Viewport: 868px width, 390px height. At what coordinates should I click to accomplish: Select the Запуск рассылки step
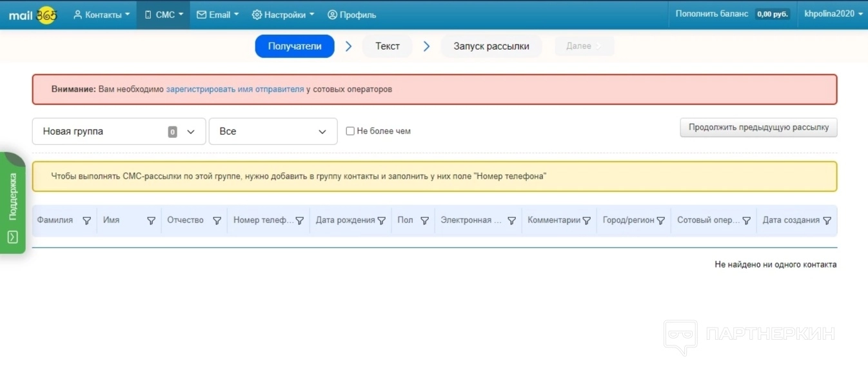(x=491, y=46)
